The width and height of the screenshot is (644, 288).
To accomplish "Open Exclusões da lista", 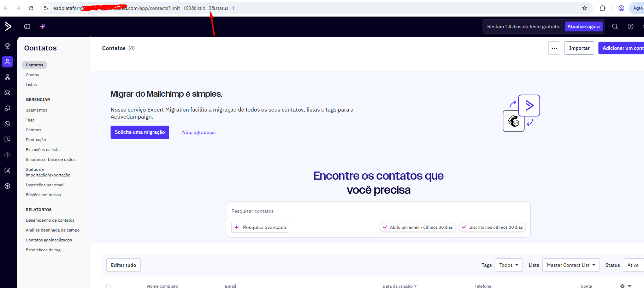I will click(43, 150).
